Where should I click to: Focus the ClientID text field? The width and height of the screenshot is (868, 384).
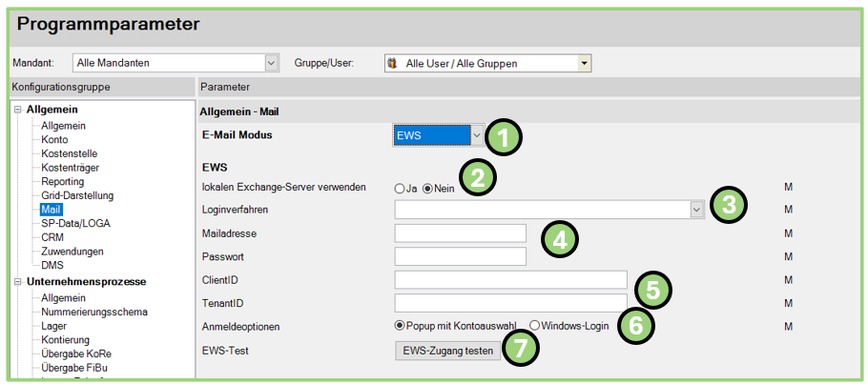tap(510, 280)
